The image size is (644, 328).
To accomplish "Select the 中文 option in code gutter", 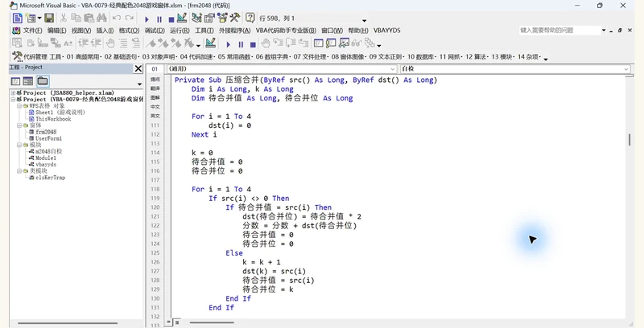I will (x=155, y=107).
